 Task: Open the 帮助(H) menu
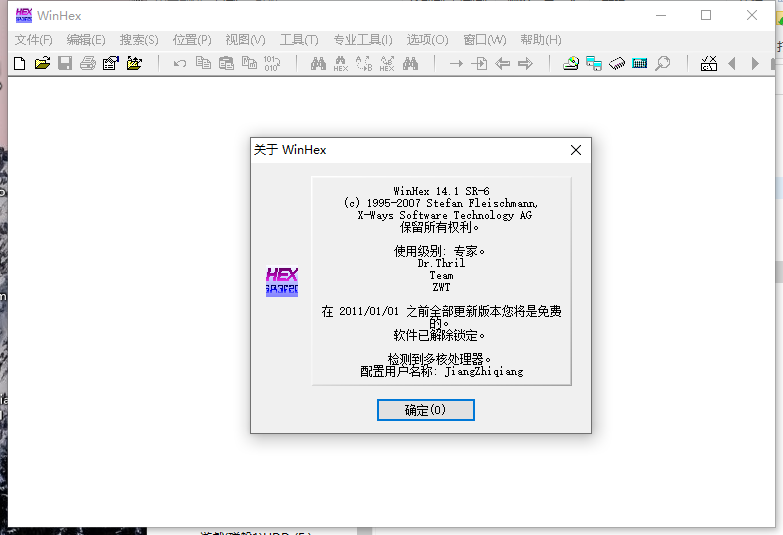[541, 40]
